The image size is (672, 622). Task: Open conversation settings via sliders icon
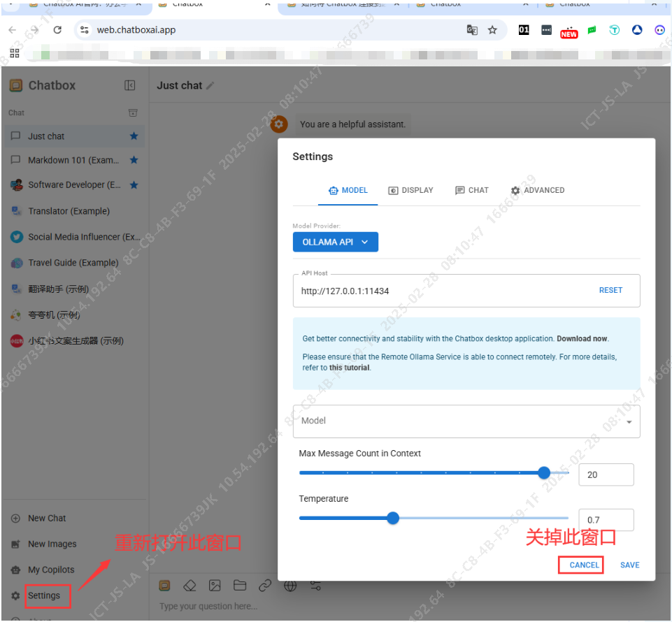point(315,586)
